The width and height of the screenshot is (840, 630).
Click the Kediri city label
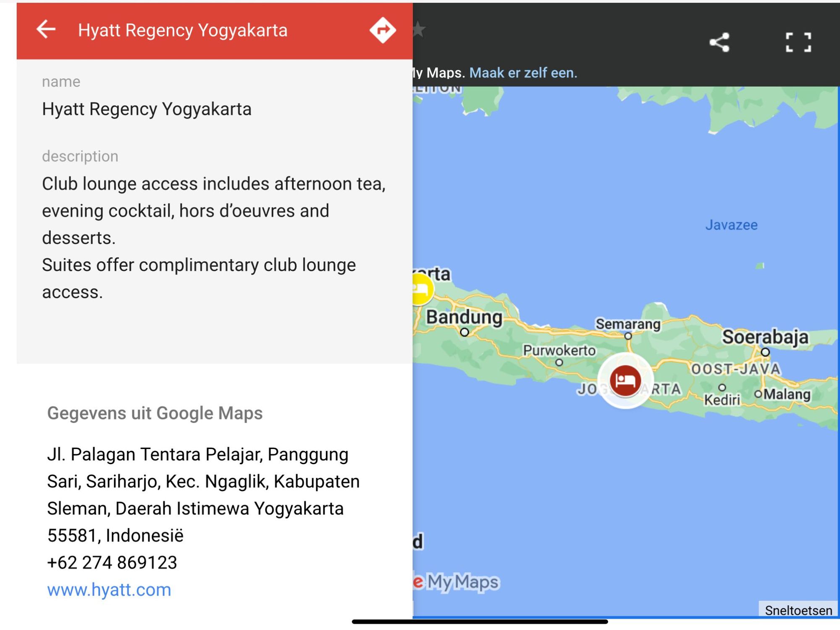click(x=722, y=399)
